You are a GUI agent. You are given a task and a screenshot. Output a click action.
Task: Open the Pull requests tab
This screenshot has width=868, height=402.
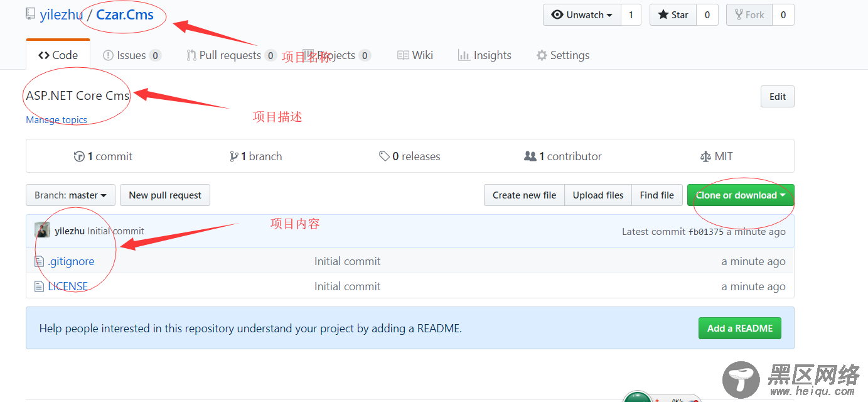pos(231,55)
